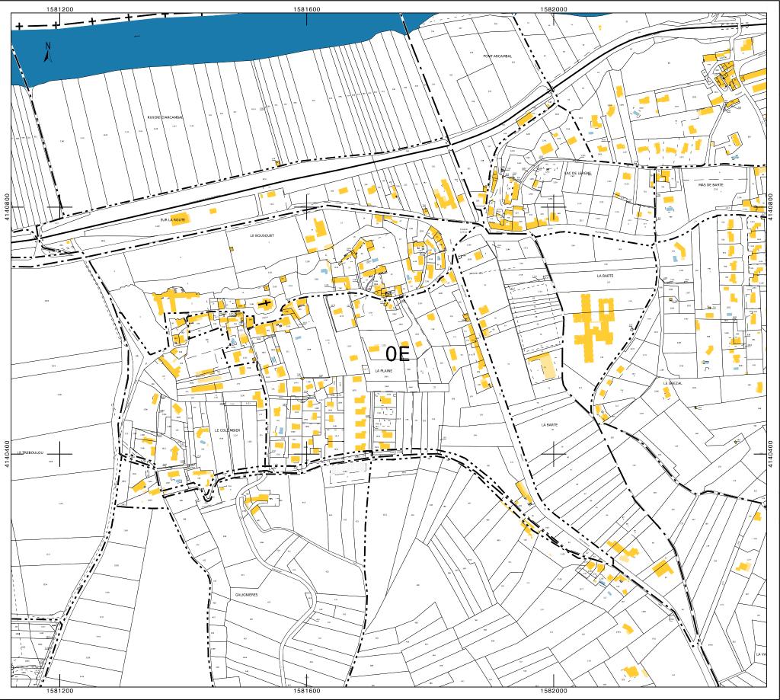The width and height of the screenshot is (780, 700).
Task: Click the 1582000 coordinate on top edge
Action: pos(553,9)
